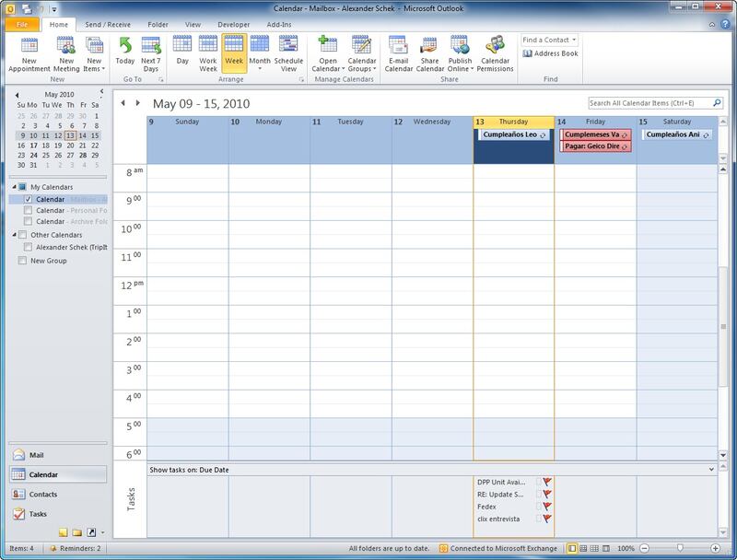Open Calendar Permissions
737x560 pixels.
(x=495, y=52)
